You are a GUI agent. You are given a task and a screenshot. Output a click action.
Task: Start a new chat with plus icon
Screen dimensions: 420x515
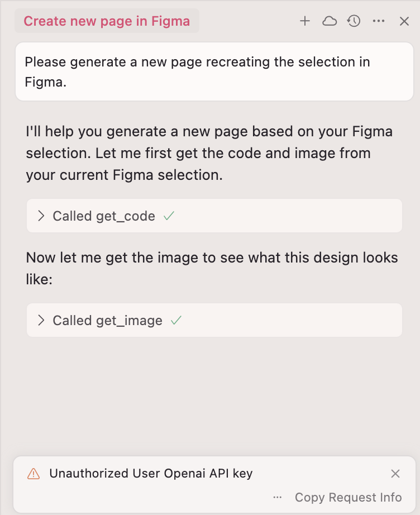pos(305,21)
